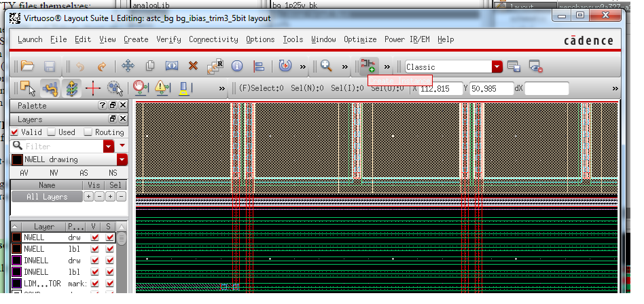Click the Create Instance toolbar icon
Screen dimensions: 644x304
pyautogui.click(x=368, y=66)
